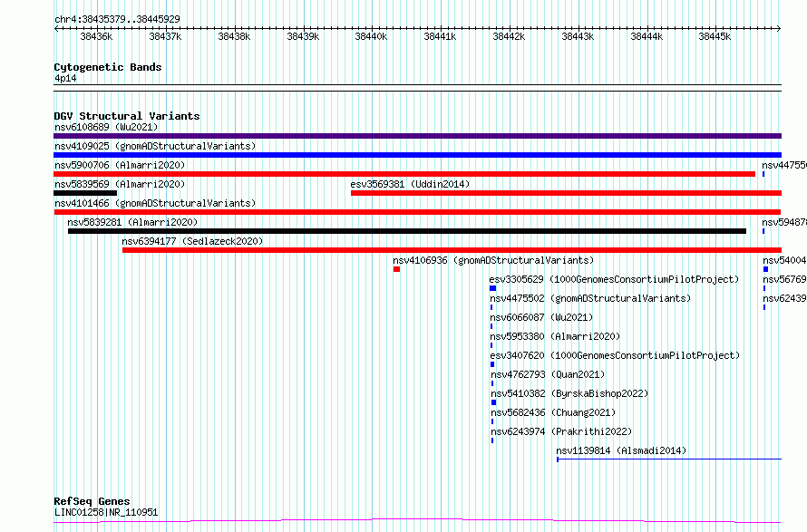The width and height of the screenshot is (807, 532).
Task: Click the 38445k ruler position label
Action: 715,36
